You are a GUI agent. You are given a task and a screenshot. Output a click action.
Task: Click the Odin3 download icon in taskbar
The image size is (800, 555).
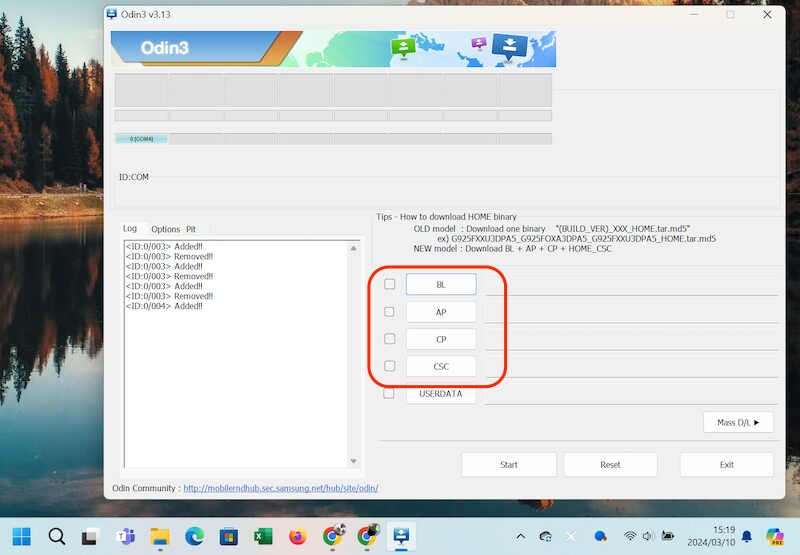(x=400, y=536)
